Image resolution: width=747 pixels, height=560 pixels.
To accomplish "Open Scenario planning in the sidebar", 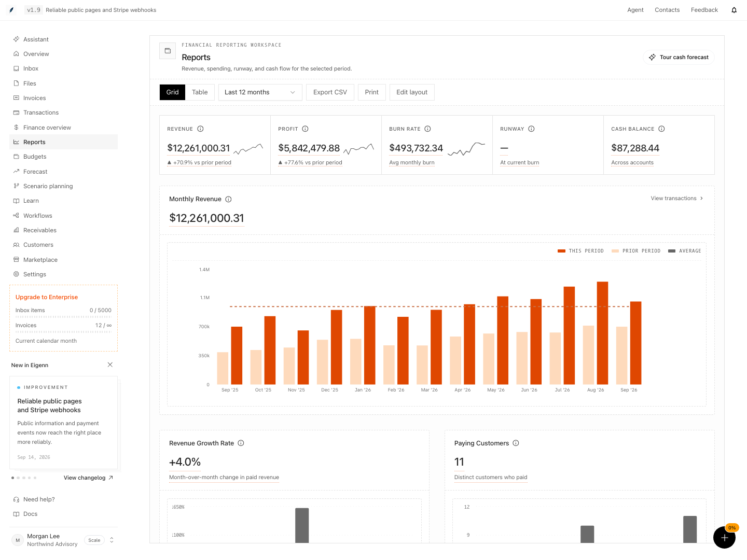I will tap(63, 186).
